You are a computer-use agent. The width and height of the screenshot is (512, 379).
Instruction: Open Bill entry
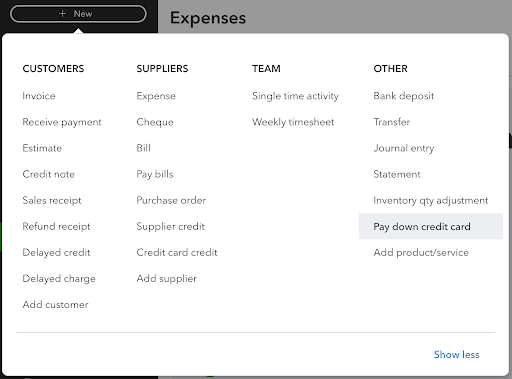click(x=144, y=148)
